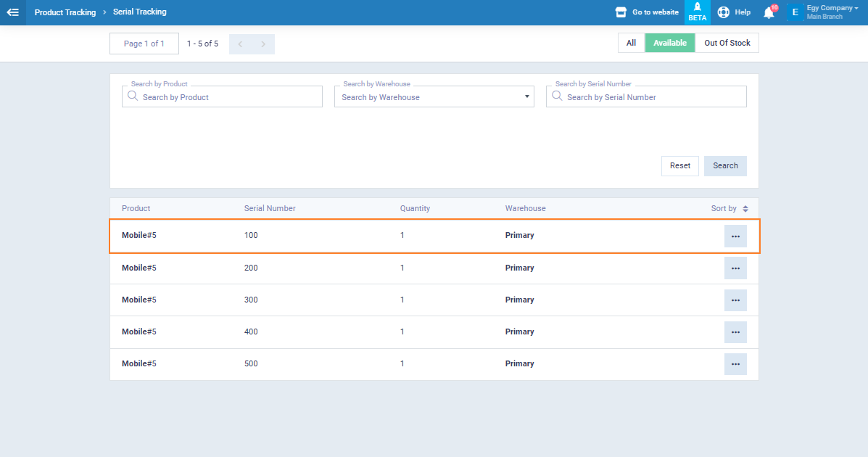
Task: Go to next page arrow
Action: click(263, 44)
